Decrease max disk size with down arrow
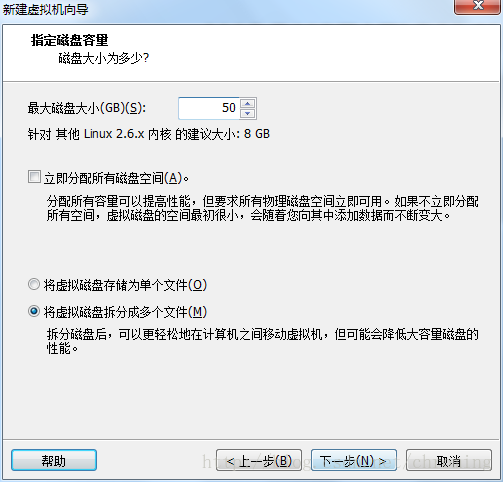The image size is (503, 482). coord(248,113)
